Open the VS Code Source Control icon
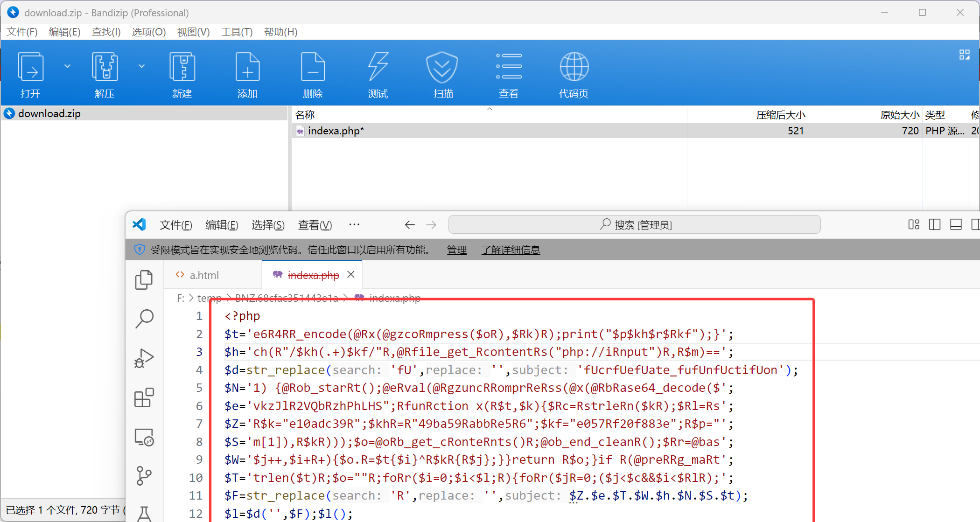Screen dimensions: 980x522 click(x=144, y=476)
